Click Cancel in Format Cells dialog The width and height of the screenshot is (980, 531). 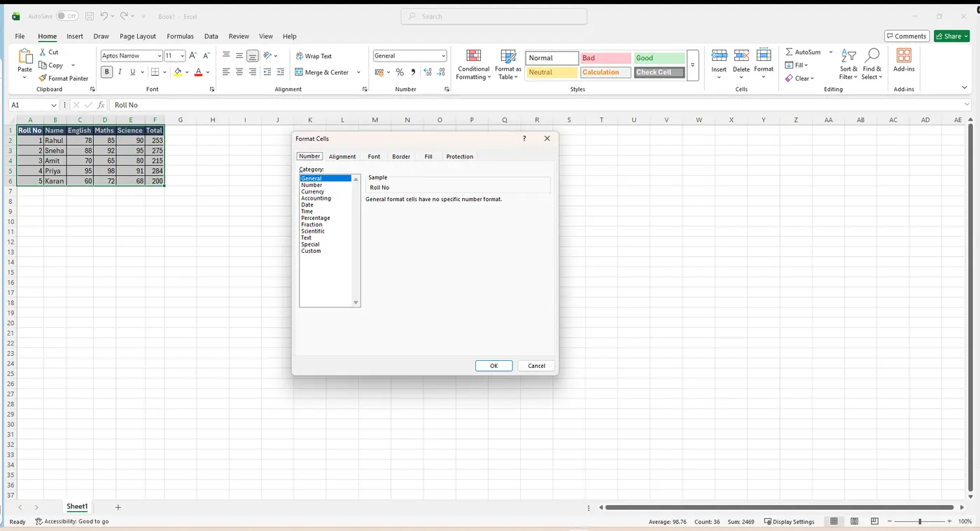click(536, 366)
